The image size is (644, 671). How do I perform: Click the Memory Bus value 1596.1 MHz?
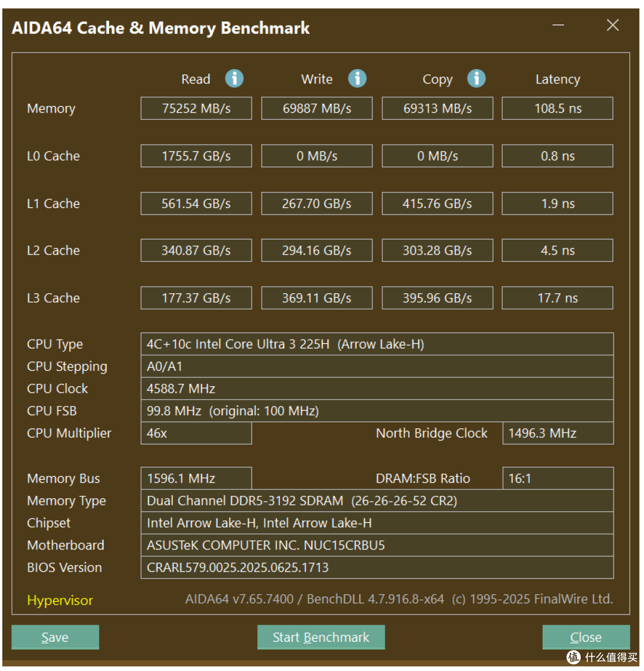[196, 478]
